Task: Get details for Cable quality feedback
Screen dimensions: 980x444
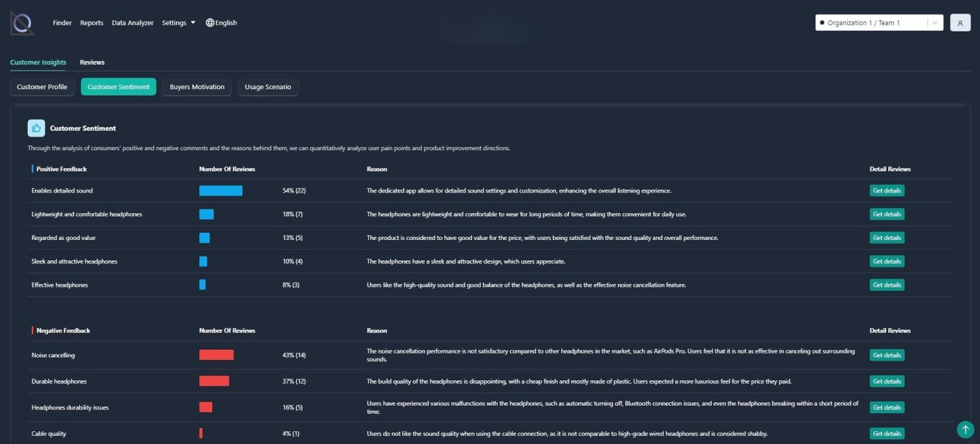Action: [886, 433]
